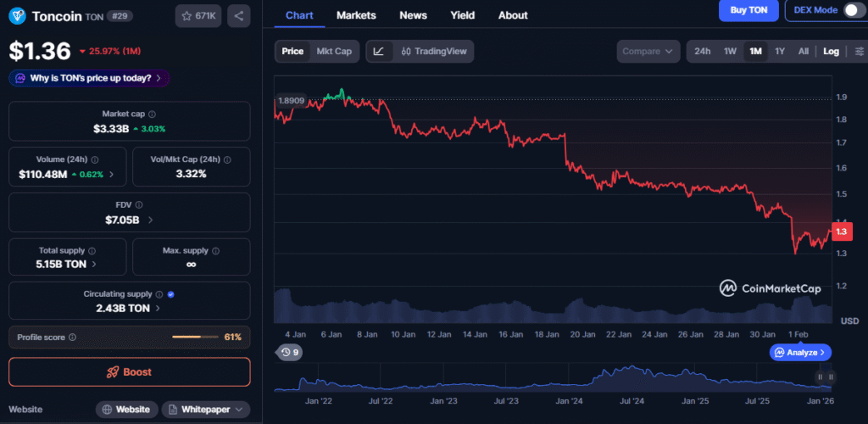Enable Log scale on the chart
The image size is (868, 424).
click(x=831, y=51)
